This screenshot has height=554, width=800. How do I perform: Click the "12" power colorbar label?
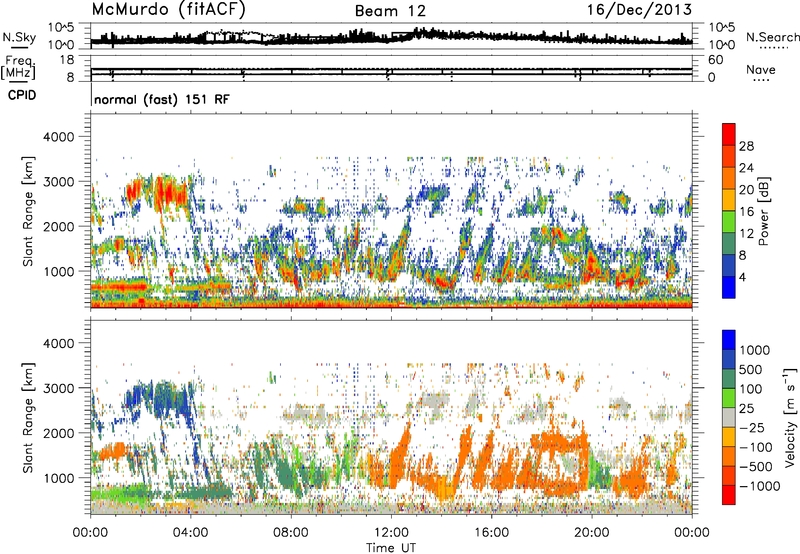click(x=746, y=234)
